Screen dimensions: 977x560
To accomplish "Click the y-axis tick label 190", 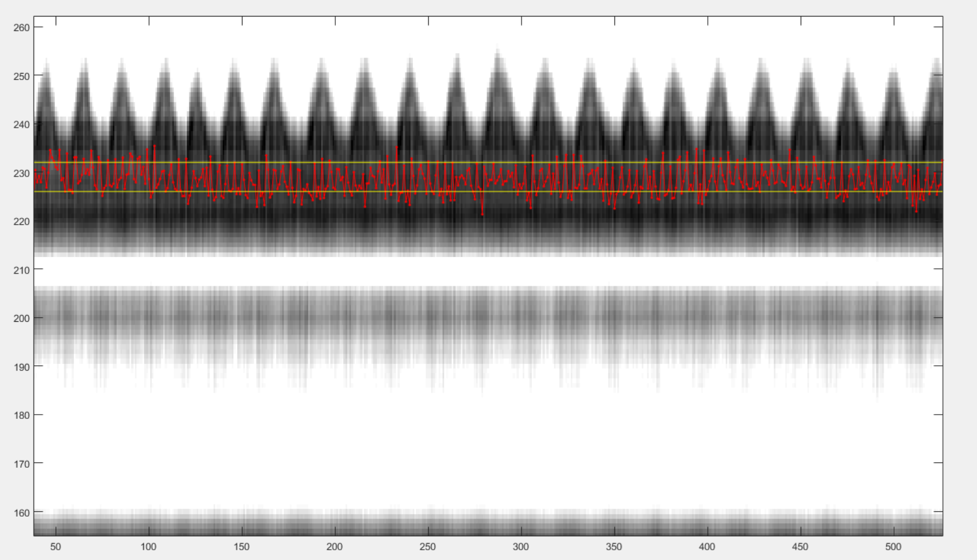I will click(x=21, y=367).
